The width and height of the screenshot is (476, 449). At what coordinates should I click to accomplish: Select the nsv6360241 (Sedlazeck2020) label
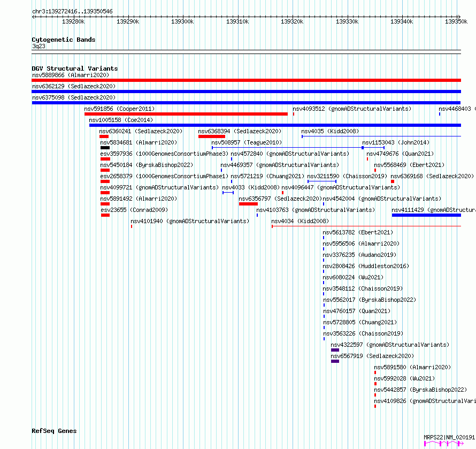141,131
